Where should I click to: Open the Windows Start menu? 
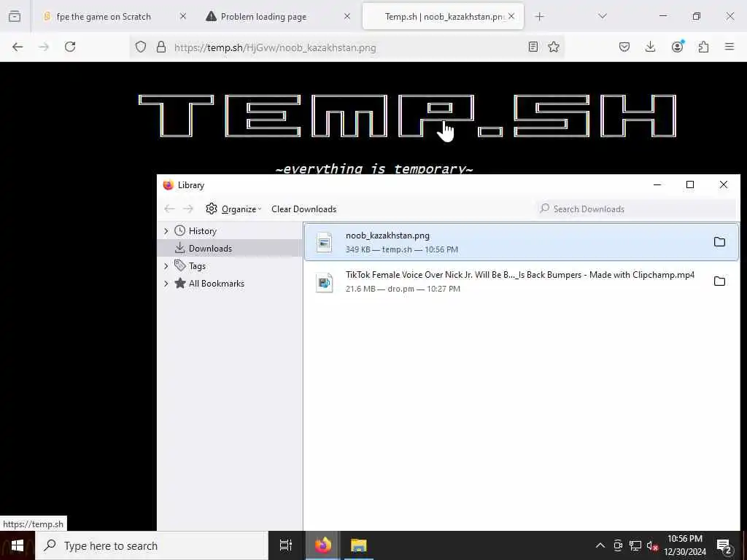[x=18, y=545]
